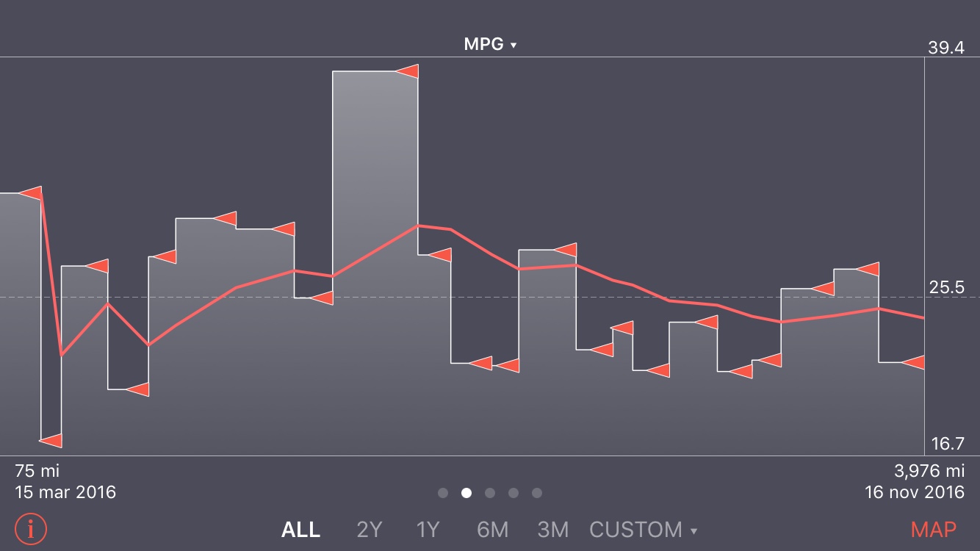Tap the highest fill-up marker flag
This screenshot has width=980, height=551.
[x=408, y=71]
